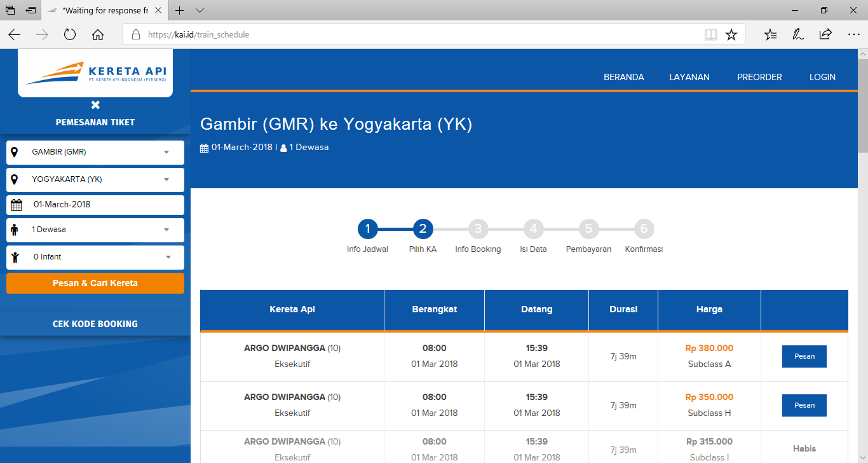Open the 0 Infant dropdown

pos(95,257)
